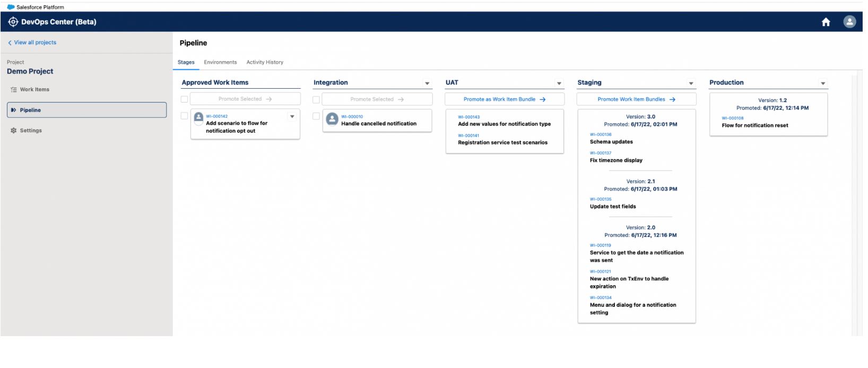
Task: Open work item link WI-000134
Action: (x=601, y=298)
